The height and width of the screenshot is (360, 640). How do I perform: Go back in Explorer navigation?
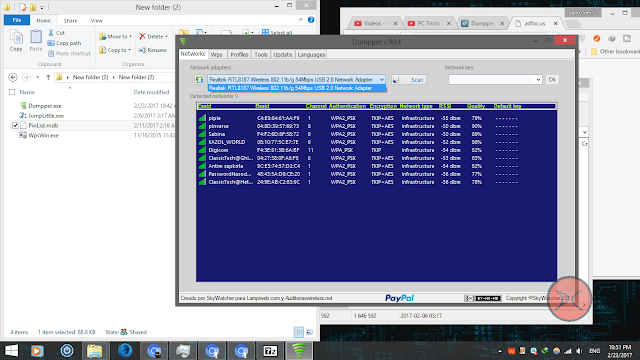[13, 77]
